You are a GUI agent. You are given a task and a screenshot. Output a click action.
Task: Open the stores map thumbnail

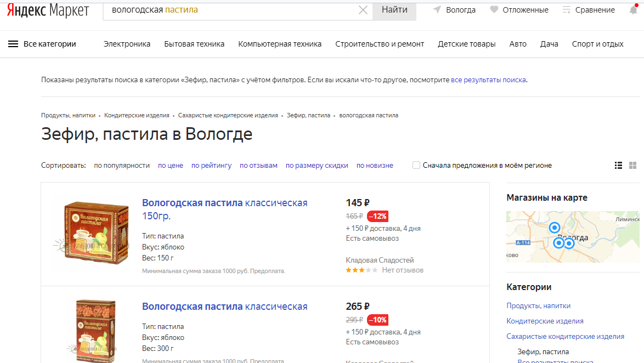[573, 237]
